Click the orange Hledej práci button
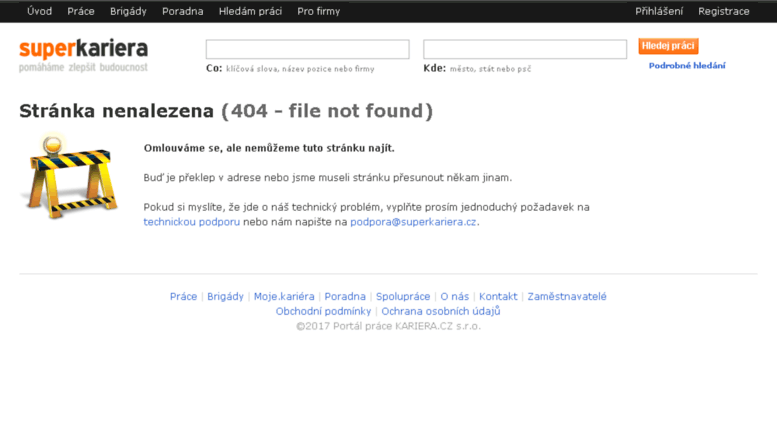Image resolution: width=777 pixels, height=423 pixels. click(668, 46)
